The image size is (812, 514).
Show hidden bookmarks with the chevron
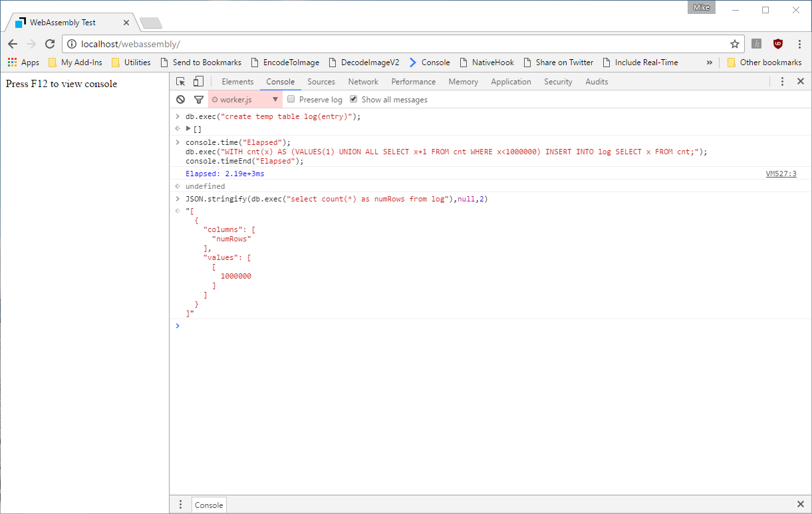click(709, 63)
